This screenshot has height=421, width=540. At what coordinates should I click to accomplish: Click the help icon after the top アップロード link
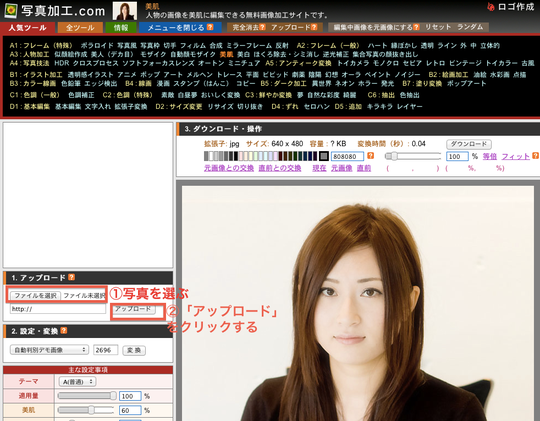tap(314, 27)
